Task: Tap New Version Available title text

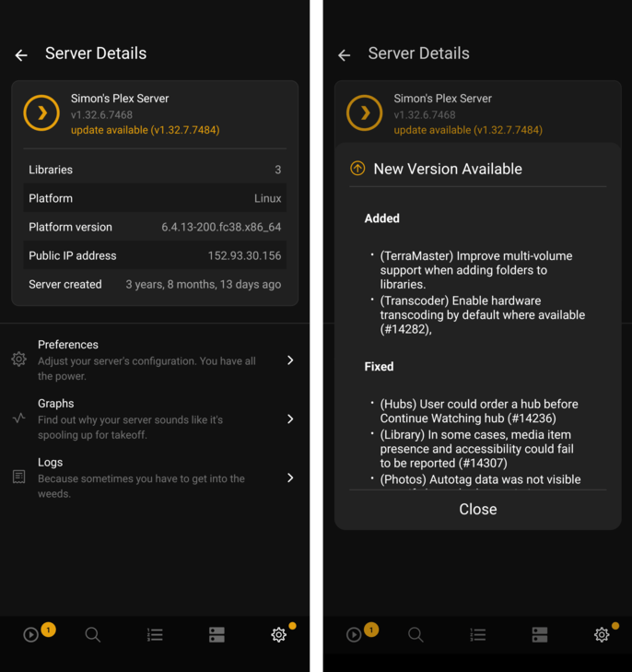Action: (x=448, y=170)
